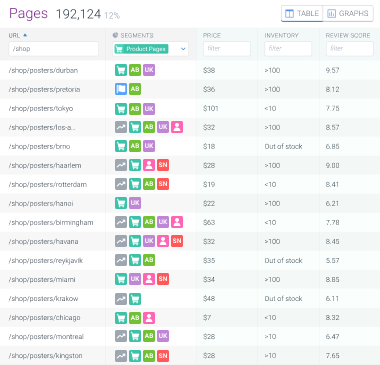The height and width of the screenshot is (365, 380).
Task: Open the /shop/posters/pretoria URL
Action: (44, 89)
